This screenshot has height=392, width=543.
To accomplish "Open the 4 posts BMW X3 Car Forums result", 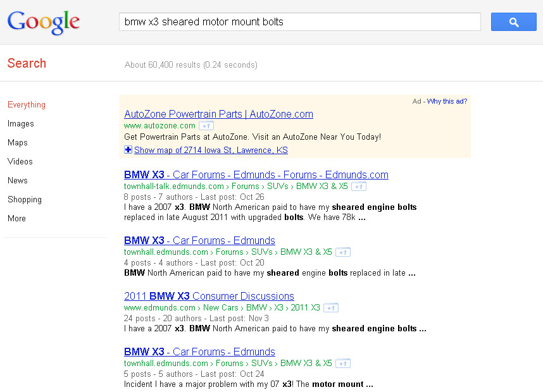I will point(199,240).
